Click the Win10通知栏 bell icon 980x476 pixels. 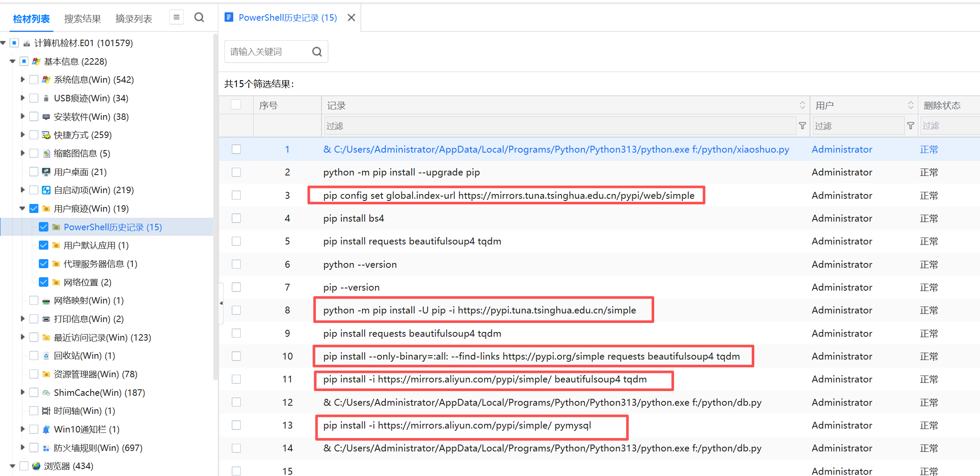click(46, 429)
